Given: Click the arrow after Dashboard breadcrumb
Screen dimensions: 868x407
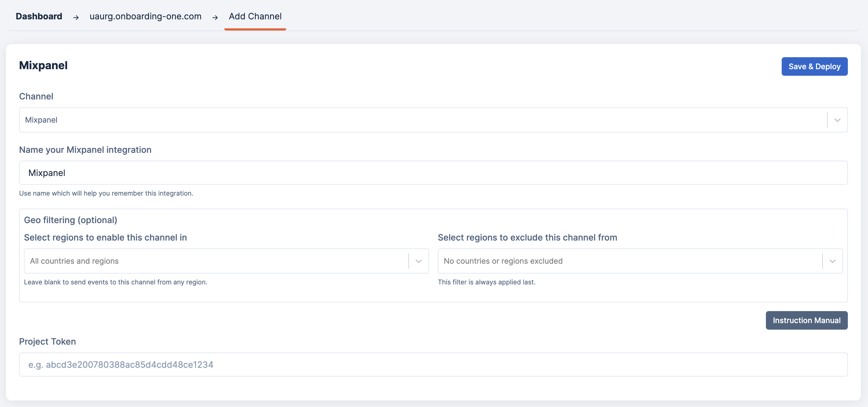Looking at the screenshot, I should point(76,17).
